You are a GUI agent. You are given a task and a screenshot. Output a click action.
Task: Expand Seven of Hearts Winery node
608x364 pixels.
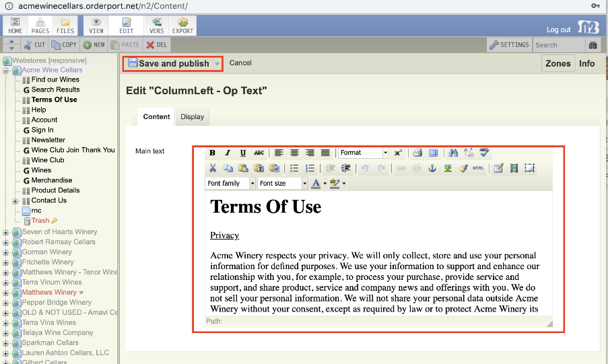click(6, 232)
